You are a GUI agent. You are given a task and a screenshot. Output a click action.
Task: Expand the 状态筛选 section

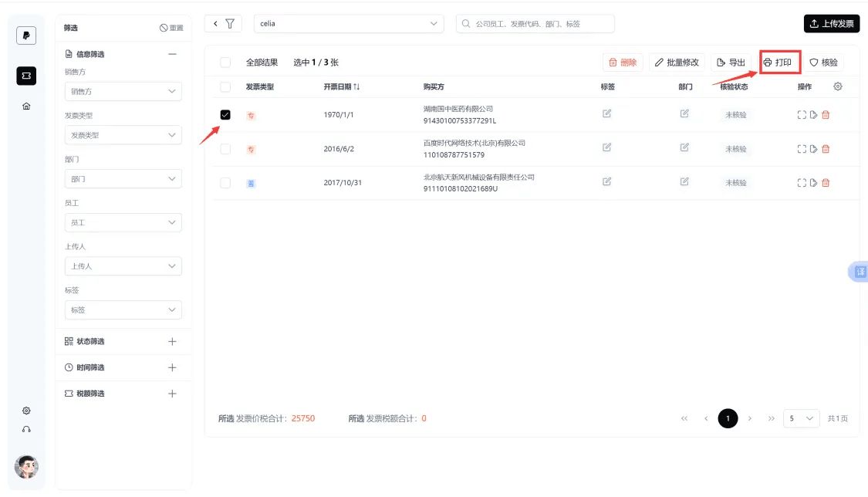pos(123,341)
